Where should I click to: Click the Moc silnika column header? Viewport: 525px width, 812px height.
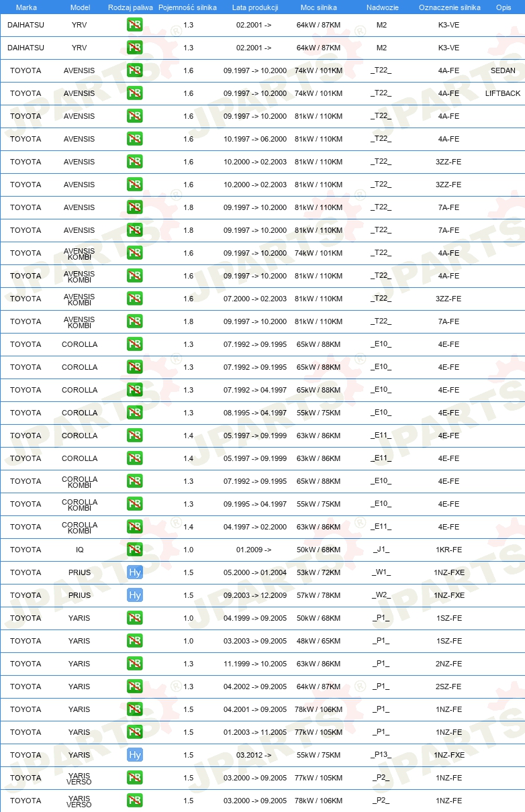click(319, 7)
